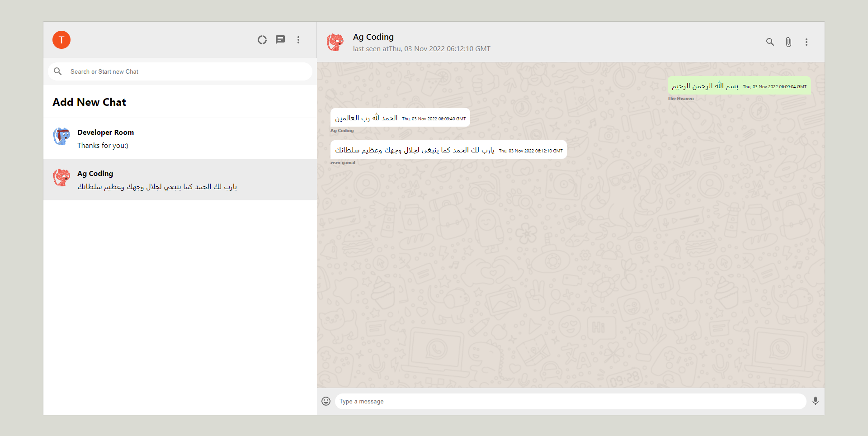868x436 pixels.
Task: Open sidebar three-dot options menu
Action: [298, 40]
